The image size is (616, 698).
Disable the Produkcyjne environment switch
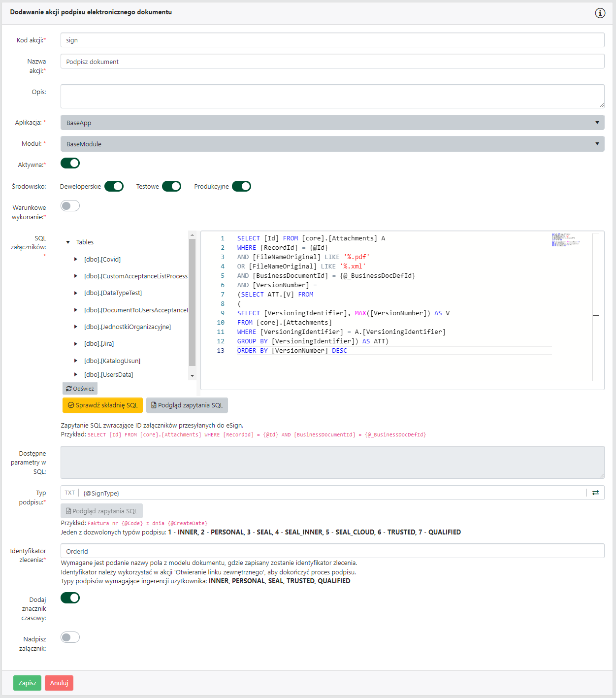click(241, 186)
